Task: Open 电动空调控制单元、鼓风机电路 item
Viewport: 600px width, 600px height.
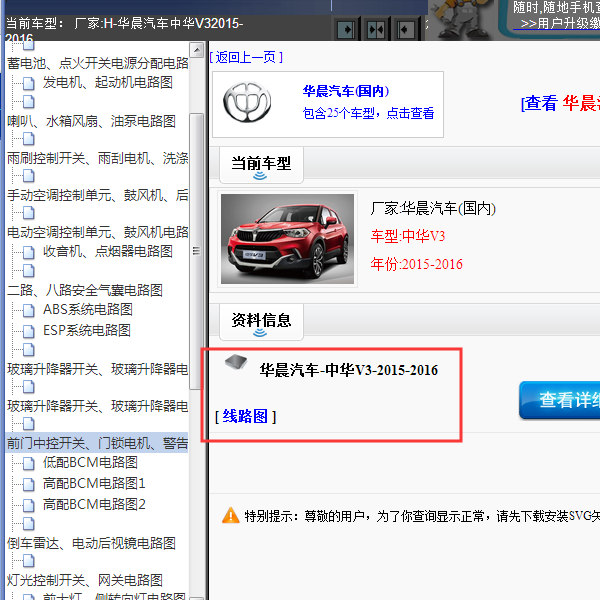Action: point(98,232)
